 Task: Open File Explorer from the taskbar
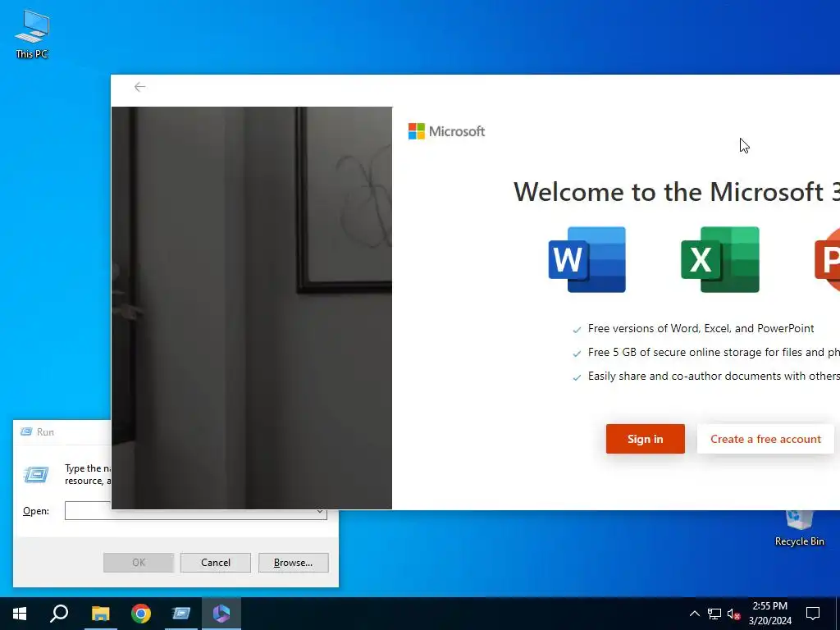point(100,614)
